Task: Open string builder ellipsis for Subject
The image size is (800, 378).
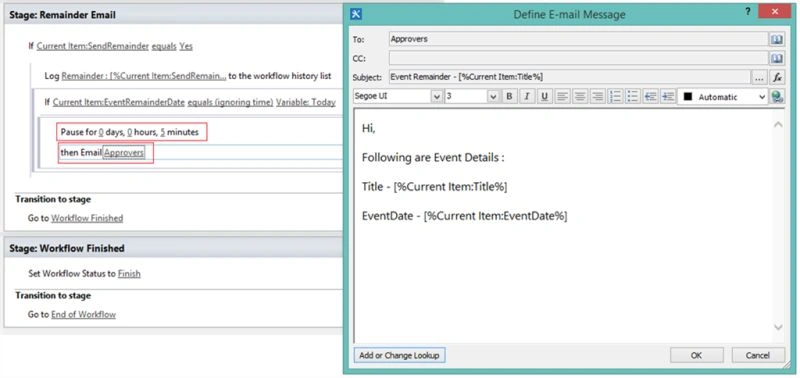Action: click(x=759, y=78)
